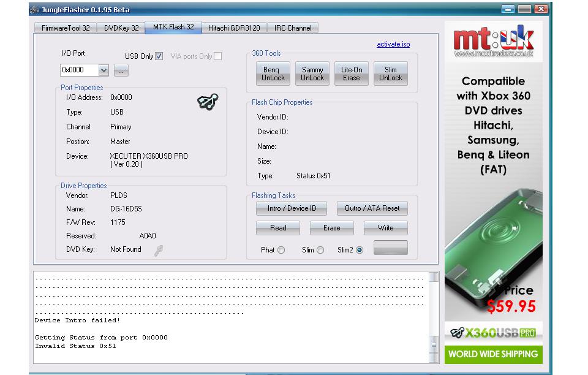The width and height of the screenshot is (588, 375).
Task: Click the DVD Key wrench icon
Action: [159, 251]
